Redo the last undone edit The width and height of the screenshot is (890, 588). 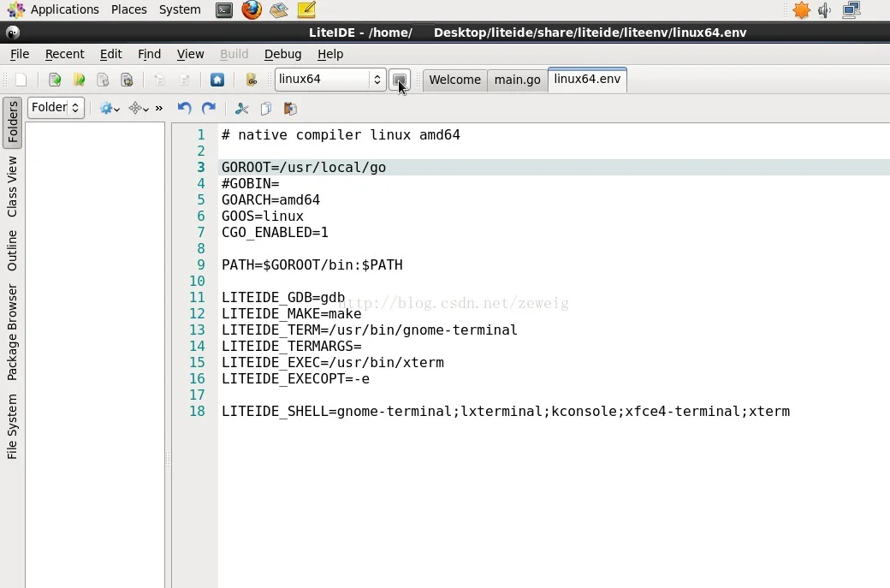click(x=209, y=109)
